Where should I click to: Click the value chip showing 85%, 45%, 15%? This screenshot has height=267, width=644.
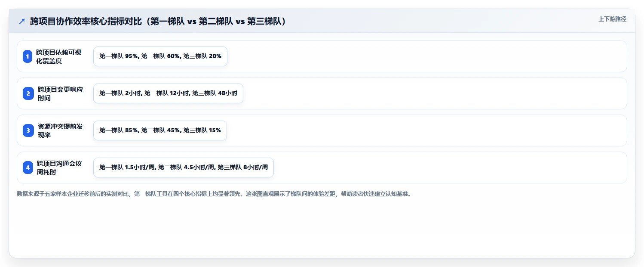click(160, 130)
